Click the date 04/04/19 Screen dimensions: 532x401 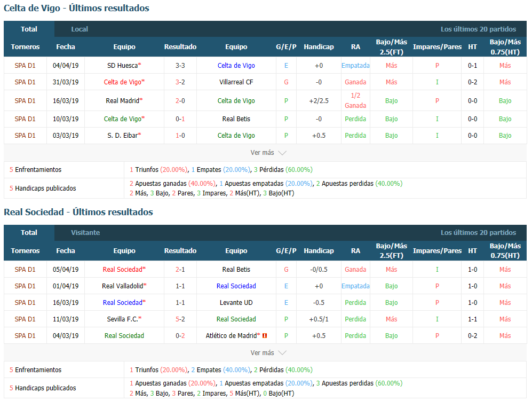click(66, 66)
